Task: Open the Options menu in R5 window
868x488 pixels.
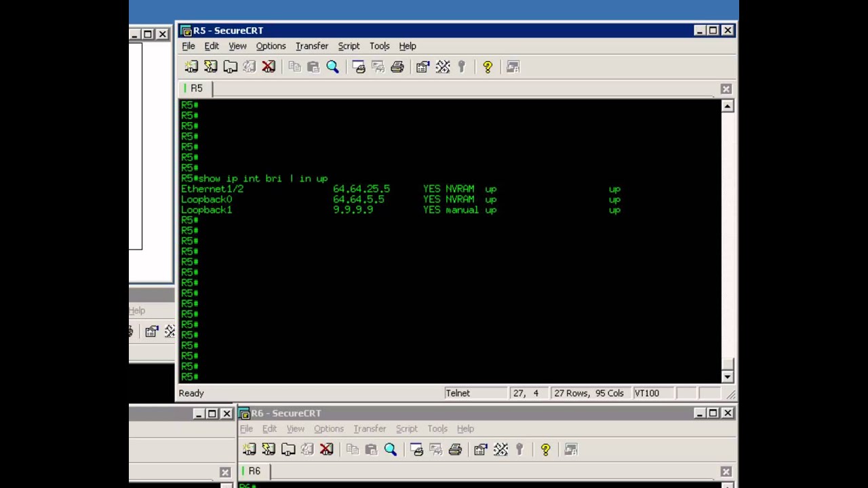Action: click(271, 46)
